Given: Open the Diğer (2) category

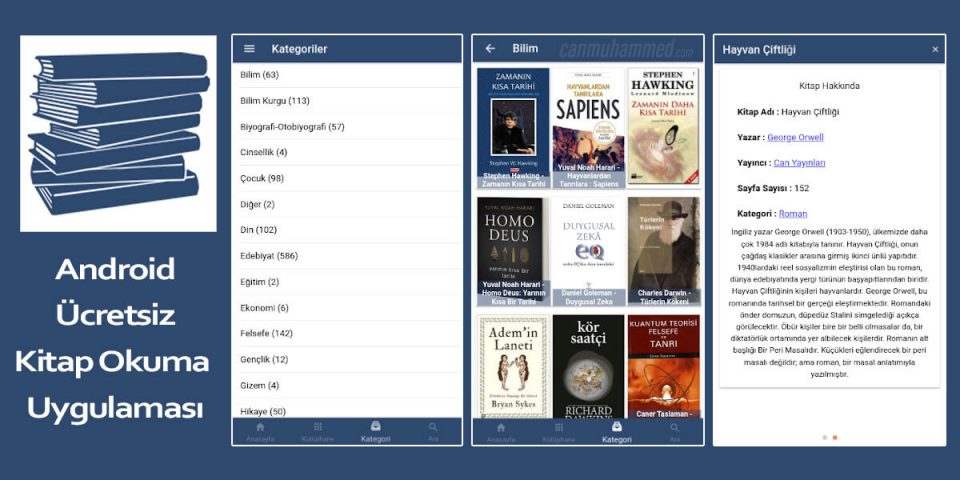Looking at the screenshot, I should click(347, 204).
